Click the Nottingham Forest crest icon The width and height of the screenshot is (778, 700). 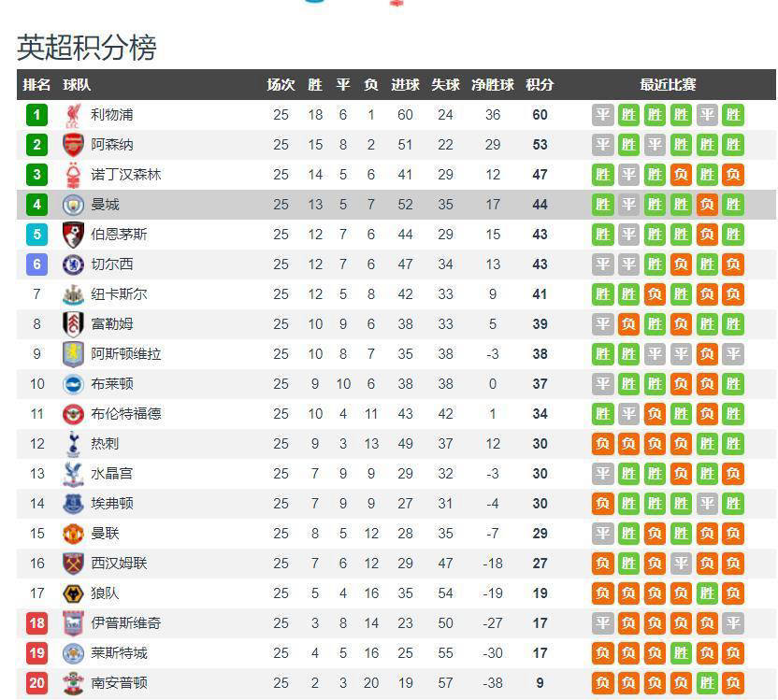(x=73, y=175)
